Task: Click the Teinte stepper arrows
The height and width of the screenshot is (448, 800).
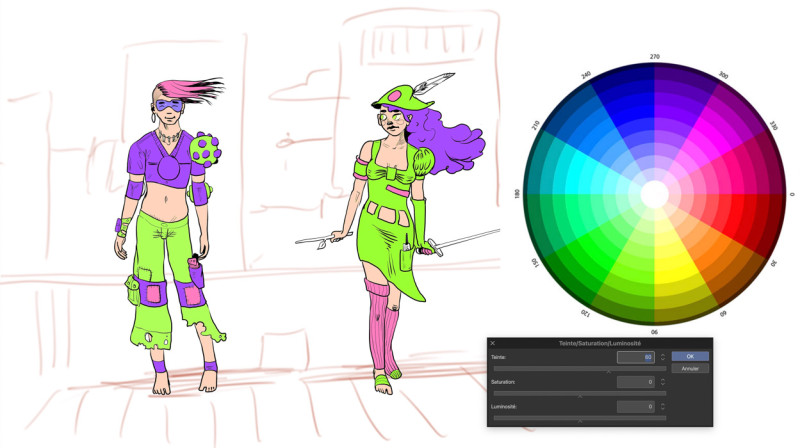Action: [x=662, y=357]
